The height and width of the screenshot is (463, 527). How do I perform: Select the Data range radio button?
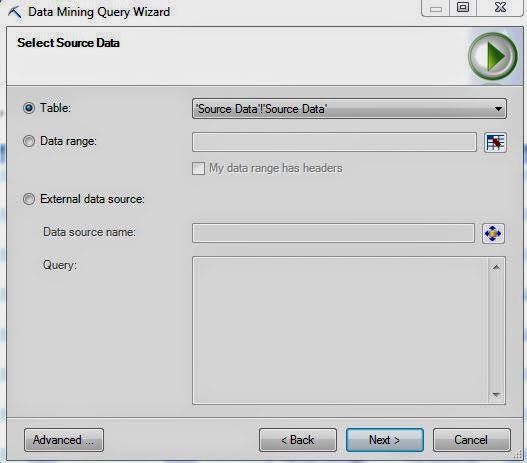(29, 141)
